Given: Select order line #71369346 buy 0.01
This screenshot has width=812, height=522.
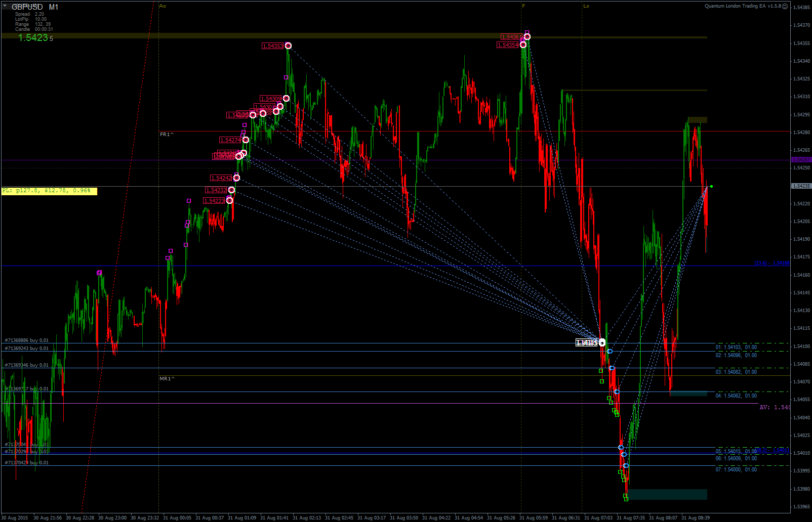Looking at the screenshot, I should pyautogui.click(x=27, y=365).
